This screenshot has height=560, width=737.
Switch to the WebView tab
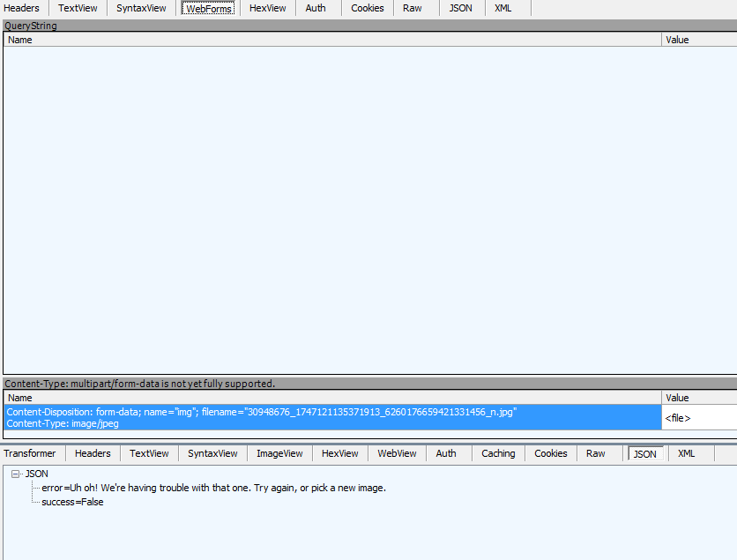coord(397,453)
